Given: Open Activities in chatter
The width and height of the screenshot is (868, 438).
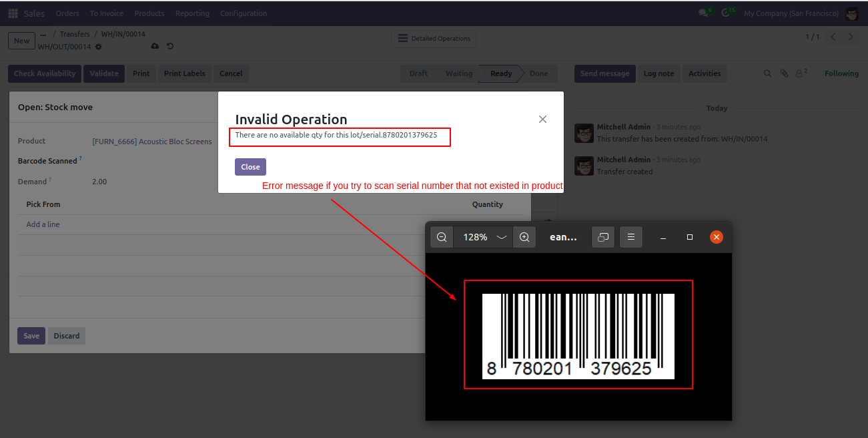Looking at the screenshot, I should pos(705,73).
